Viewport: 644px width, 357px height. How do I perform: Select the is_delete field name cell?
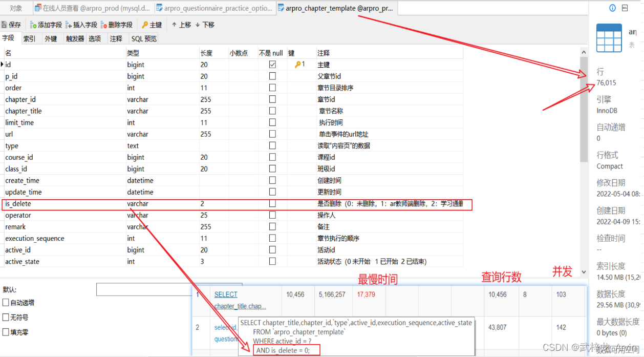[x=18, y=204]
